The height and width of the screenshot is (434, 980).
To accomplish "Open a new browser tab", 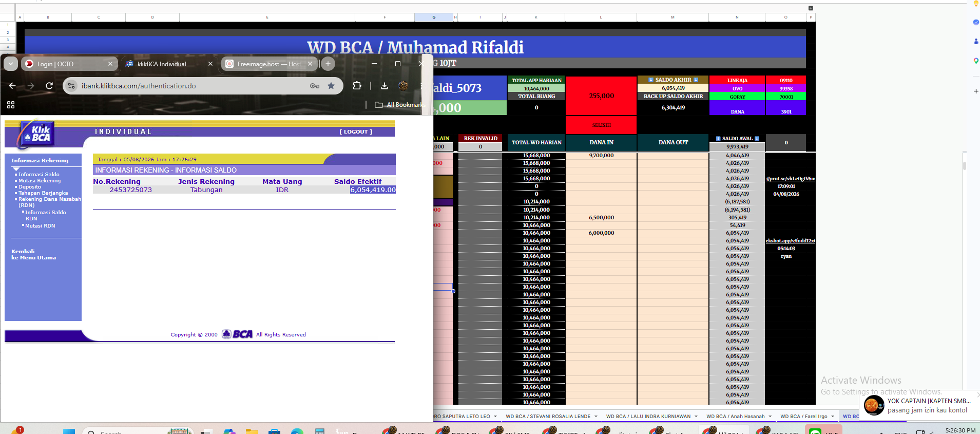I will [328, 64].
